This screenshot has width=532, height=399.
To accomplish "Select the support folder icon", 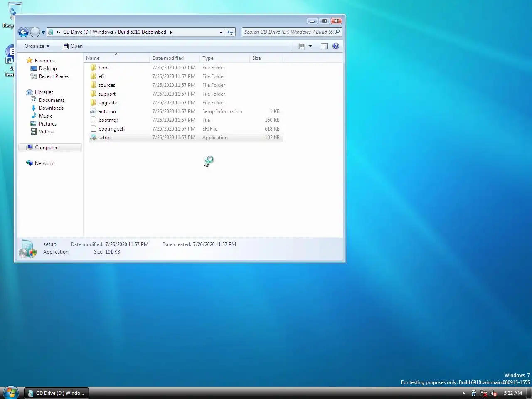I will coord(94,94).
